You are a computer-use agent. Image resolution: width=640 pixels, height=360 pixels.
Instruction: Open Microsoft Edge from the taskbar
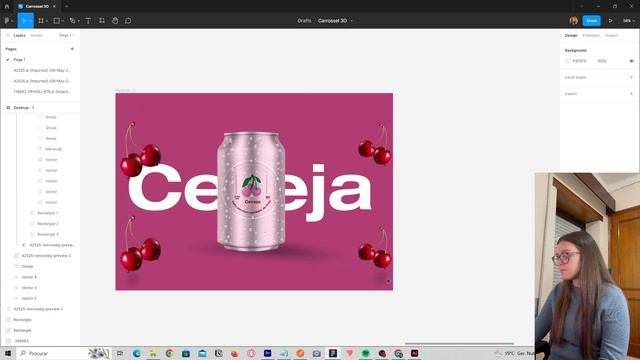pyautogui.click(x=137, y=353)
